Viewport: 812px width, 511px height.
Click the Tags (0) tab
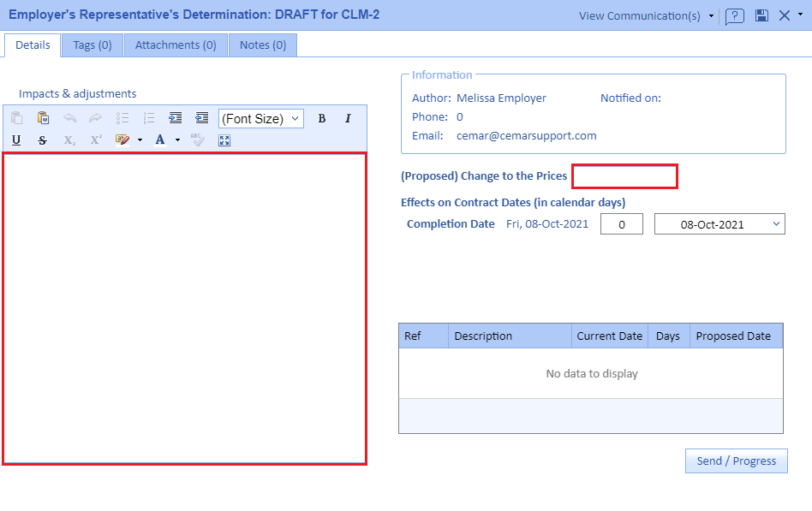(x=93, y=45)
